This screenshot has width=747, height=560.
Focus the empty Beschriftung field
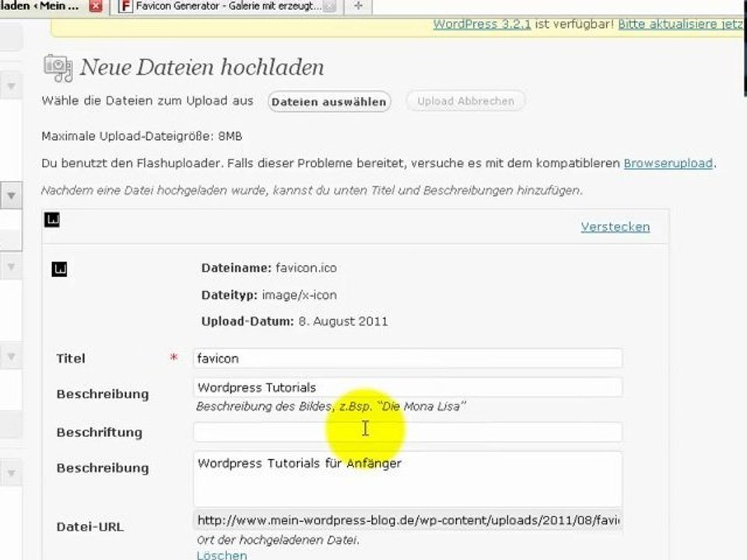pyautogui.click(x=407, y=432)
